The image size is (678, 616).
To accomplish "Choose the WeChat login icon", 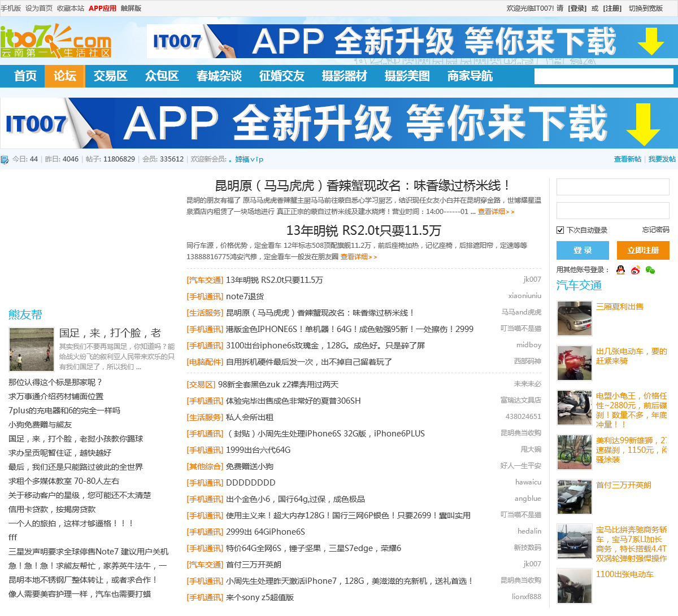I will (x=650, y=270).
